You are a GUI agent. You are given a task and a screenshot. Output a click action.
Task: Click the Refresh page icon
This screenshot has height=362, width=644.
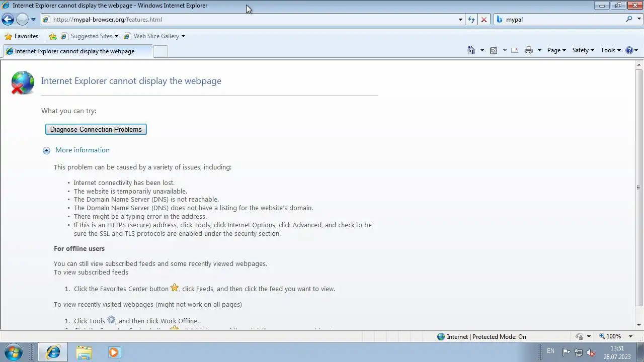point(471,20)
